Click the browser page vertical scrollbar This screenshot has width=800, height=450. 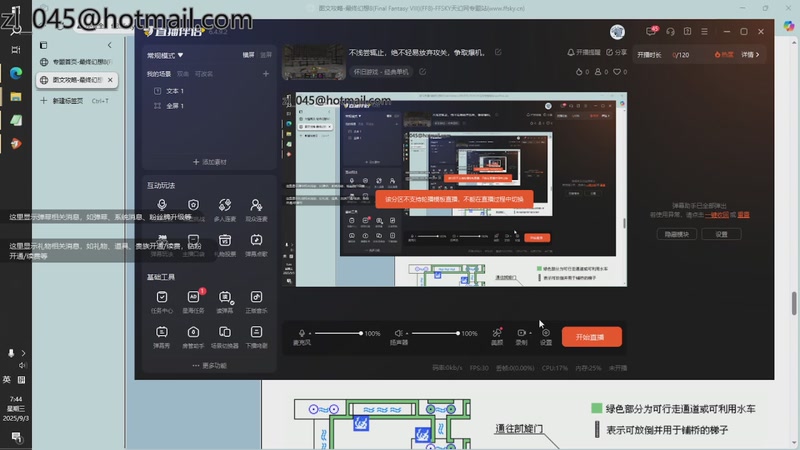(794, 303)
